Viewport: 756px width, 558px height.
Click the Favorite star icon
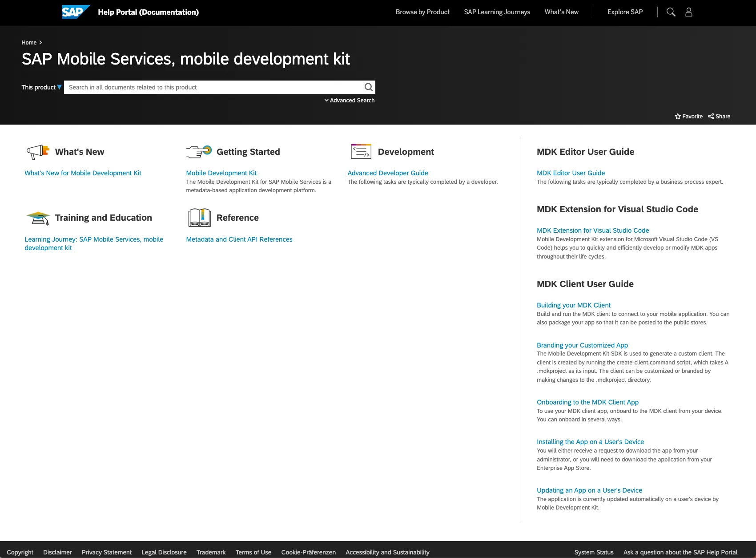[678, 117]
